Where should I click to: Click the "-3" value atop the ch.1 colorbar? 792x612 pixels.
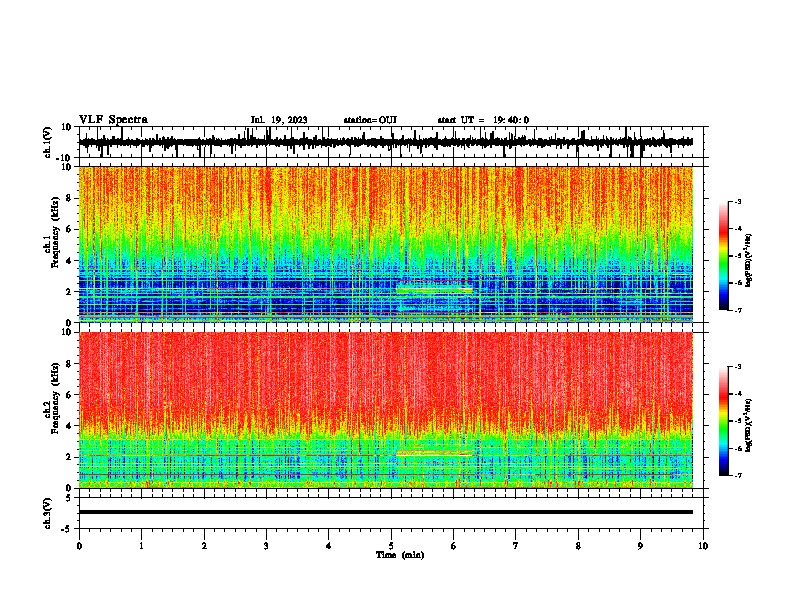[x=737, y=201]
